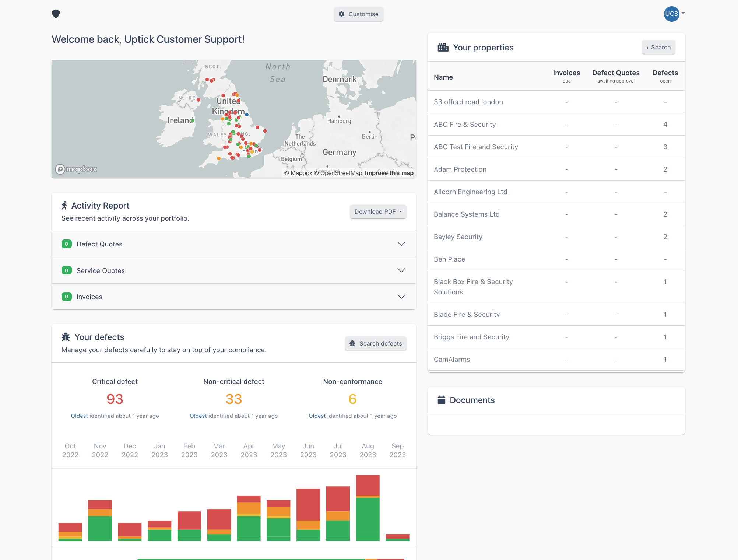Open the Briggs Fire and Security property

(x=471, y=337)
